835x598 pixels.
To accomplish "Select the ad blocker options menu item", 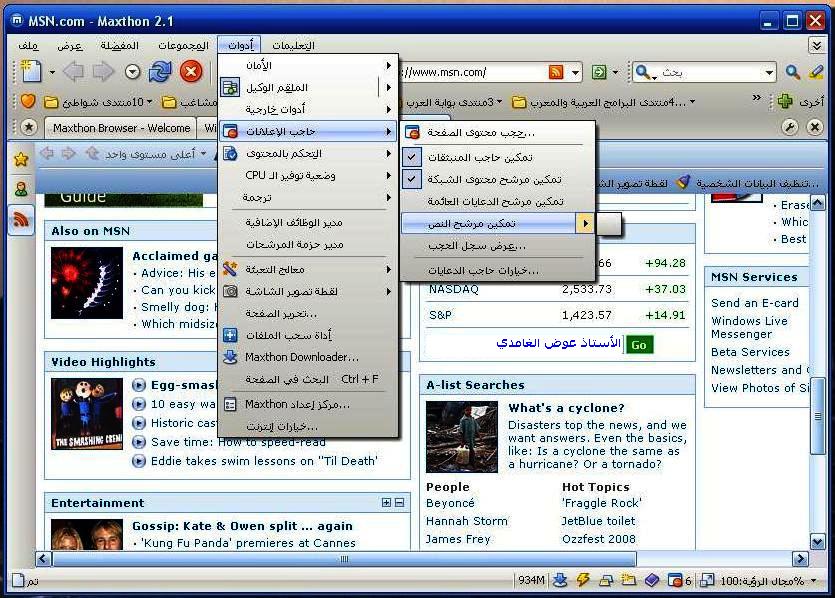I will (498, 271).
